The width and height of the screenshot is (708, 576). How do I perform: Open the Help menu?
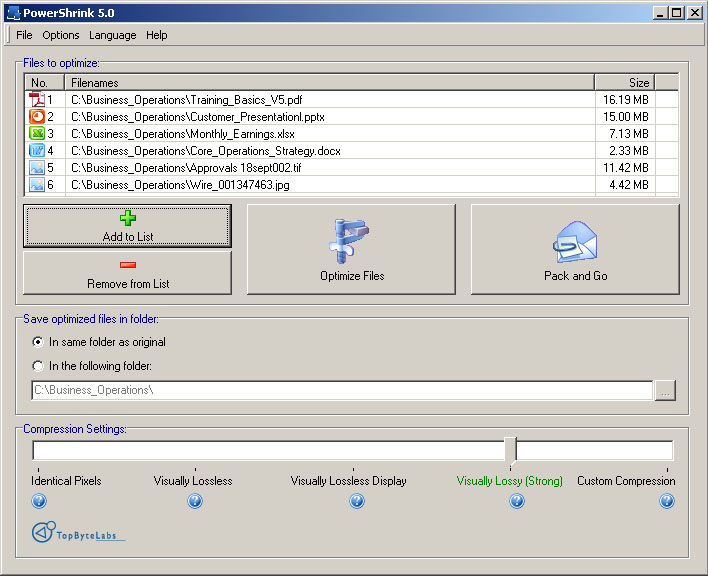[157, 35]
